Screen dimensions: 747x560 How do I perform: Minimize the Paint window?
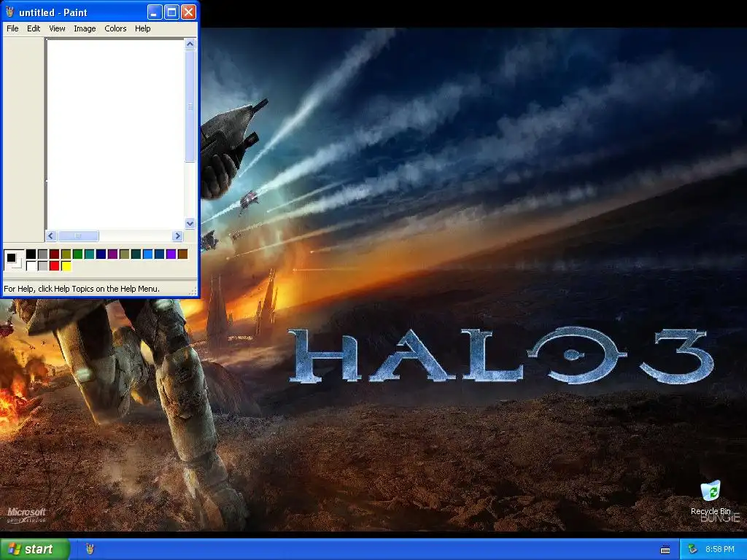tap(155, 12)
